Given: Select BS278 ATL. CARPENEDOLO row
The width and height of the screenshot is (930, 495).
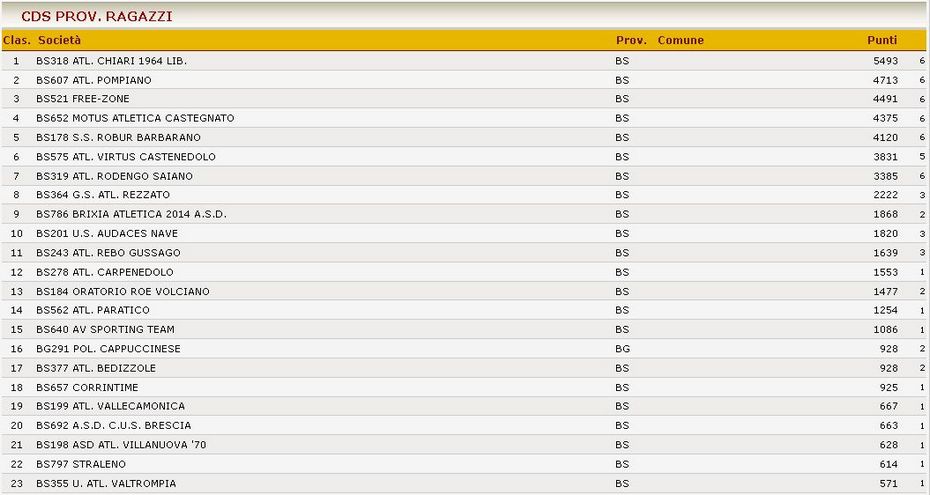Looking at the screenshot, I should coord(465,272).
